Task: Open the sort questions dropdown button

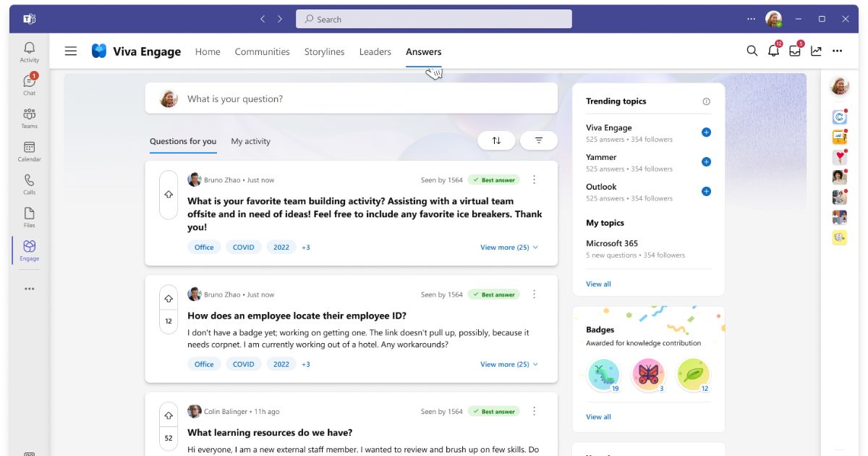Action: click(x=496, y=140)
